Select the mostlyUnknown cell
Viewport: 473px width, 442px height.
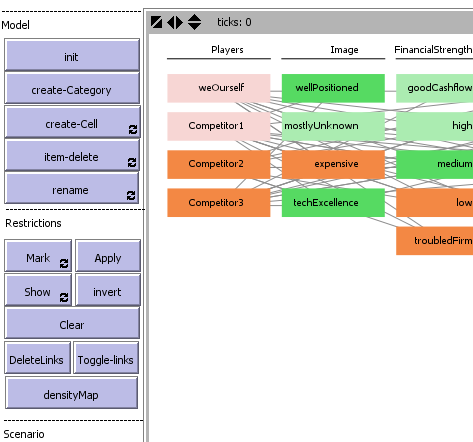pyautogui.click(x=333, y=126)
